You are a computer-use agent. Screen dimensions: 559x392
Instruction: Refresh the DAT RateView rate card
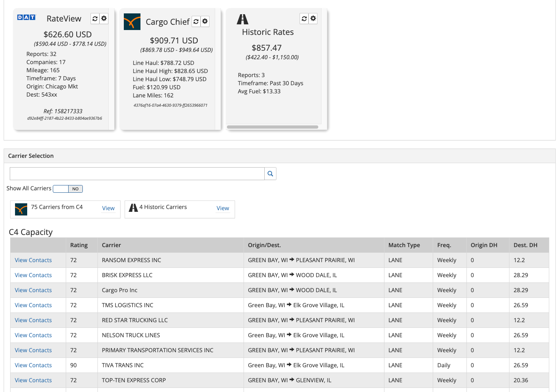95,19
